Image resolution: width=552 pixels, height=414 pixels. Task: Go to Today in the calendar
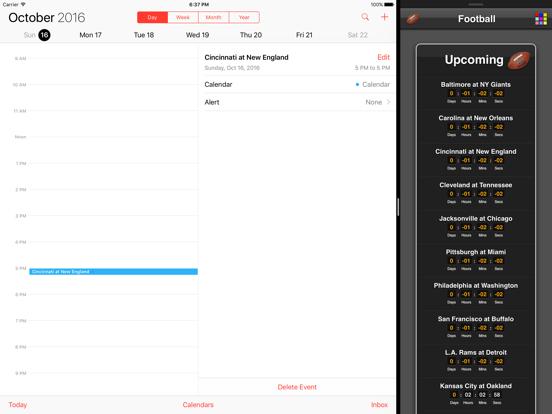click(x=18, y=405)
